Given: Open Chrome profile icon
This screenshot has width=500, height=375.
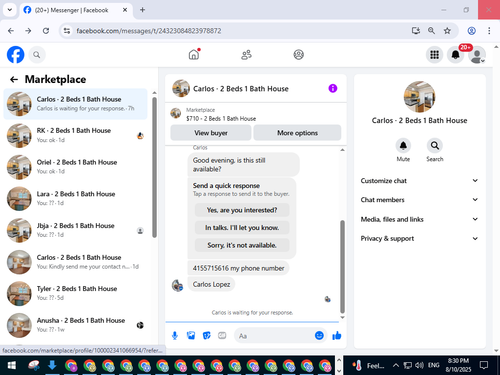Looking at the screenshot, I should pyautogui.click(x=471, y=31).
